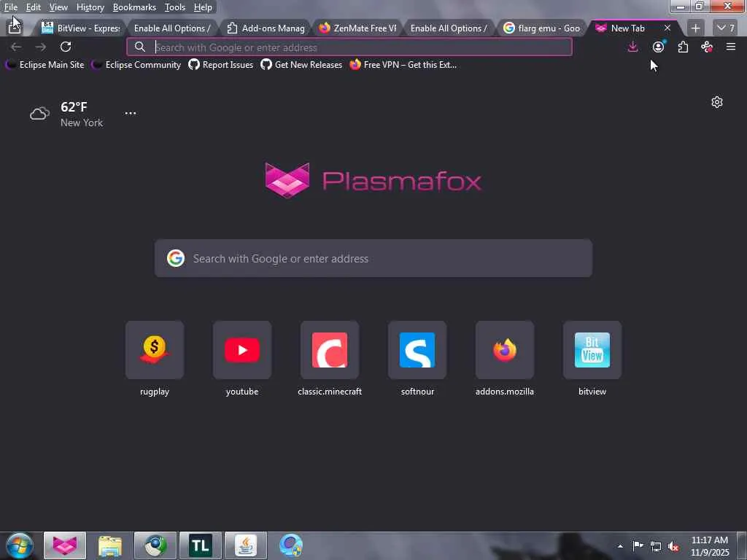Open the Windows Start button

(20, 545)
